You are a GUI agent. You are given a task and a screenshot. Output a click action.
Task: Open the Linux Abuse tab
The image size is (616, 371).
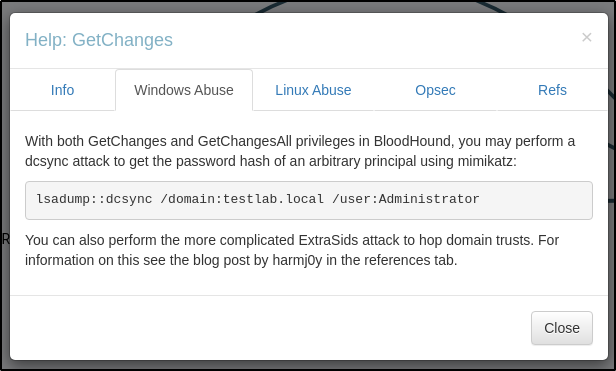(x=313, y=90)
